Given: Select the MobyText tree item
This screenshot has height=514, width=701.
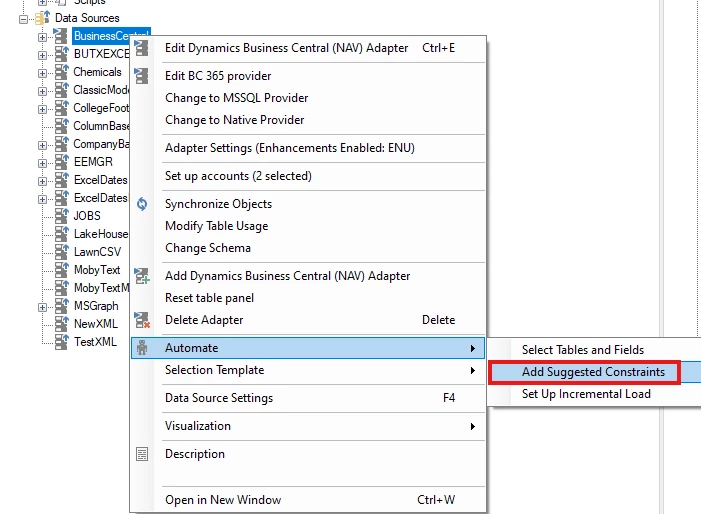Looking at the screenshot, I should coord(97,270).
